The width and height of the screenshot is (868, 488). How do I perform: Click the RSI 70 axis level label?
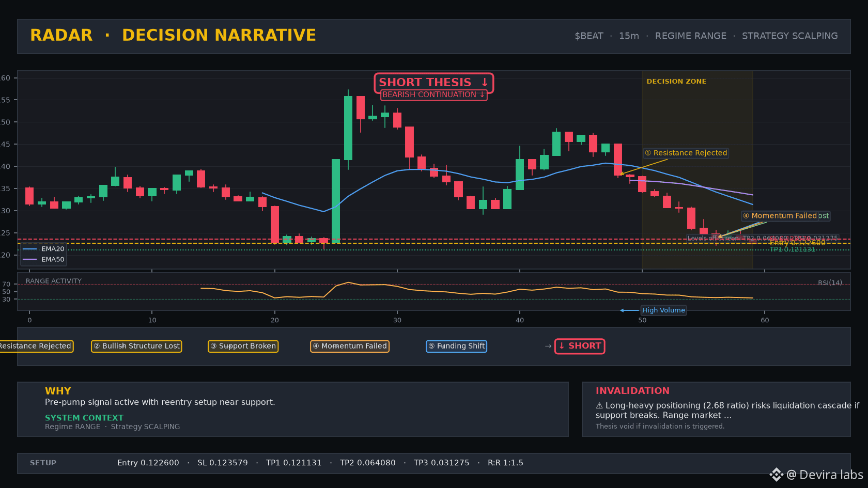[x=6, y=284]
